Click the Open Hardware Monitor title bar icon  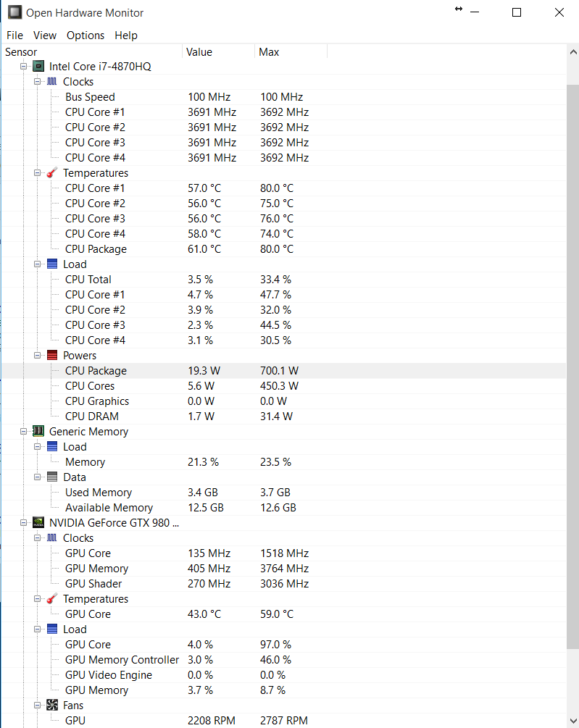coord(14,12)
